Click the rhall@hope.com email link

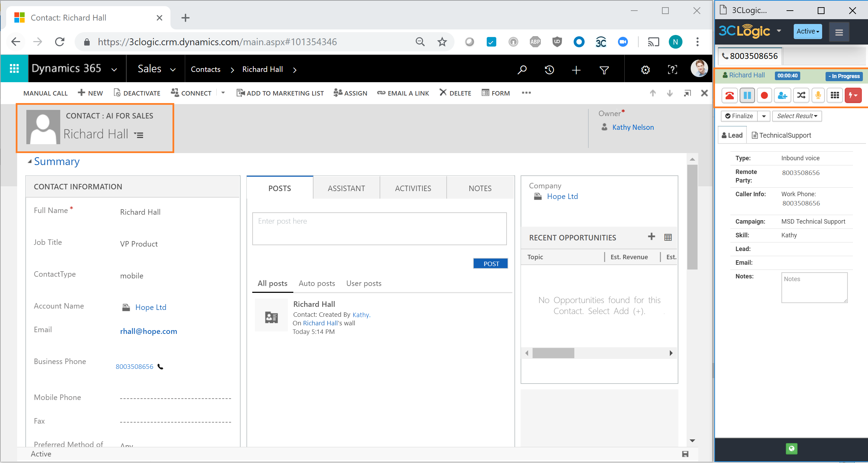point(148,331)
